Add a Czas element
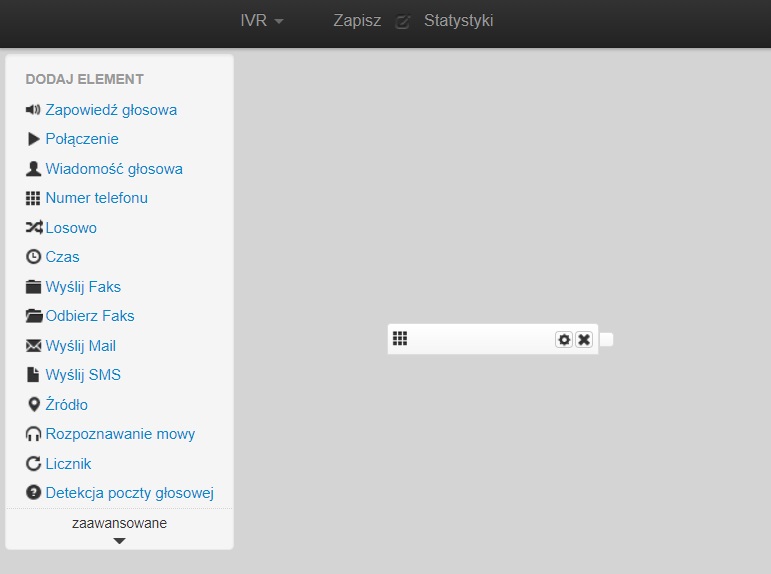771x574 pixels. point(62,257)
